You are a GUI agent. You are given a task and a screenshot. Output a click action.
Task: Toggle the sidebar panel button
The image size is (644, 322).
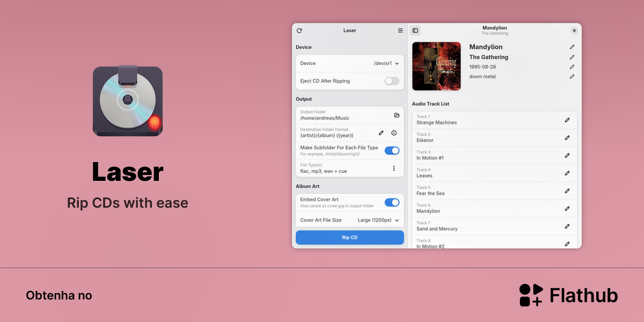point(415,31)
